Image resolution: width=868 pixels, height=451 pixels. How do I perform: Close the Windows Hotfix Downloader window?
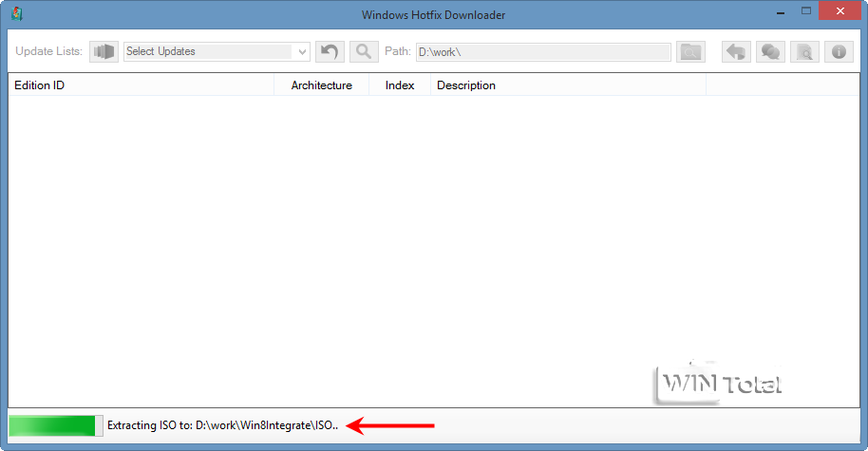pos(840,11)
